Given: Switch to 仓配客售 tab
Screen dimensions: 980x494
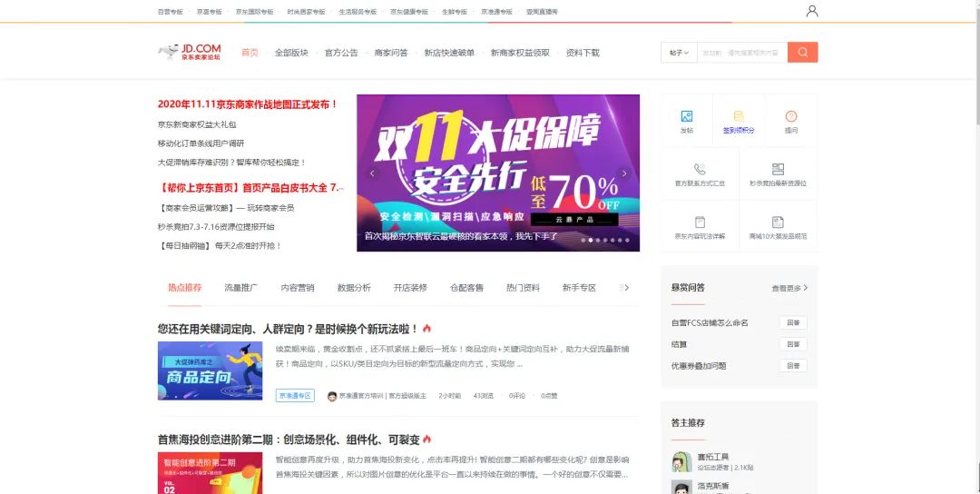Looking at the screenshot, I should tap(467, 288).
